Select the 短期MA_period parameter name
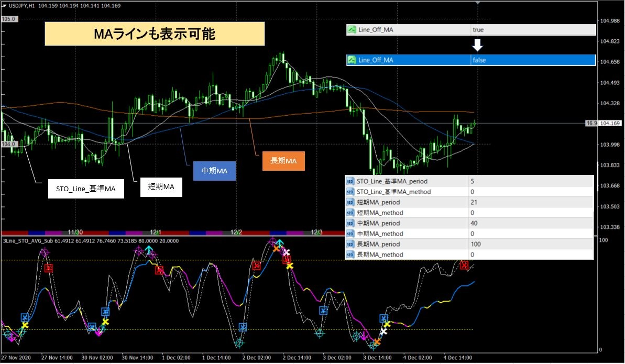Screen dimensions: 625x364 [x=378, y=202]
